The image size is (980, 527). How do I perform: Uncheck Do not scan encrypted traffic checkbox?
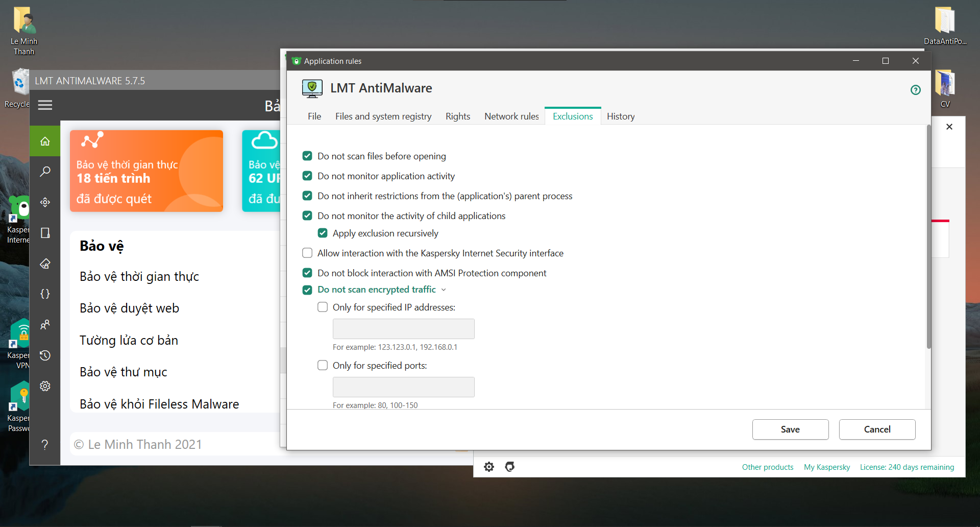(307, 290)
